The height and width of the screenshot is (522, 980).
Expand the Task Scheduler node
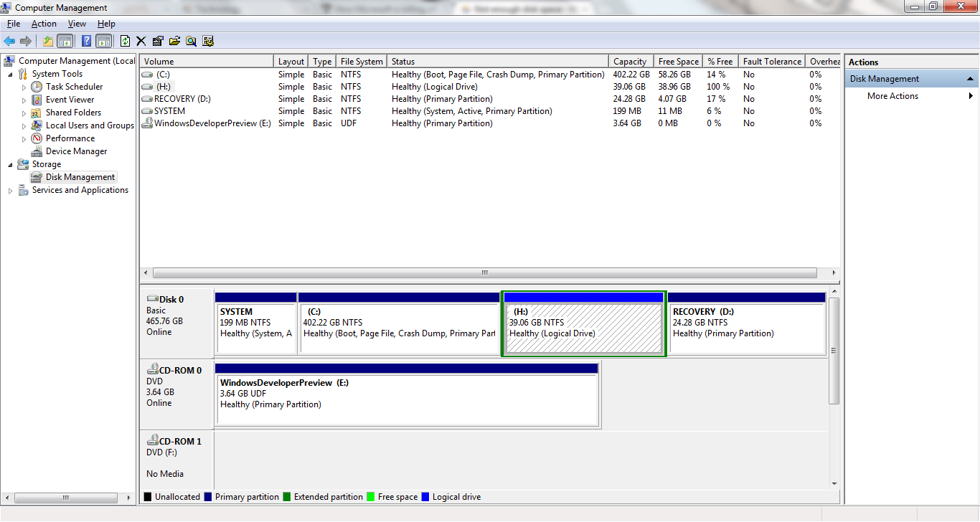(24, 87)
